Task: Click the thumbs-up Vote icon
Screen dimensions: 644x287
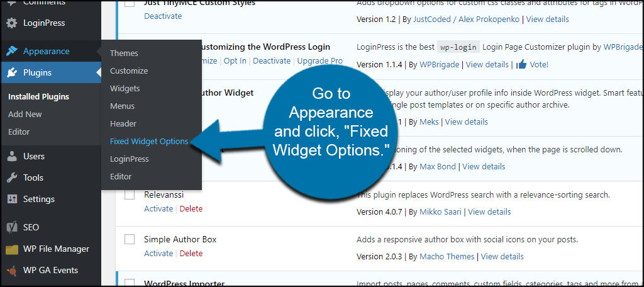Action: point(521,64)
